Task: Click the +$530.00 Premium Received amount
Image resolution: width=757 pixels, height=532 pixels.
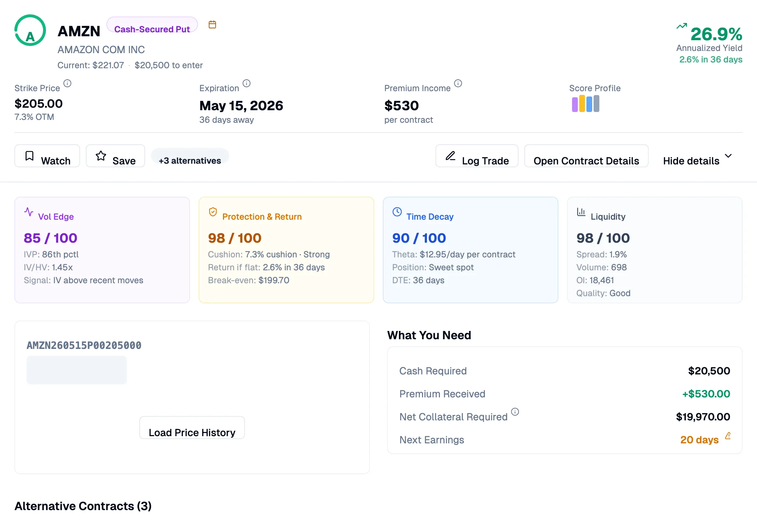Action: pyautogui.click(x=706, y=394)
